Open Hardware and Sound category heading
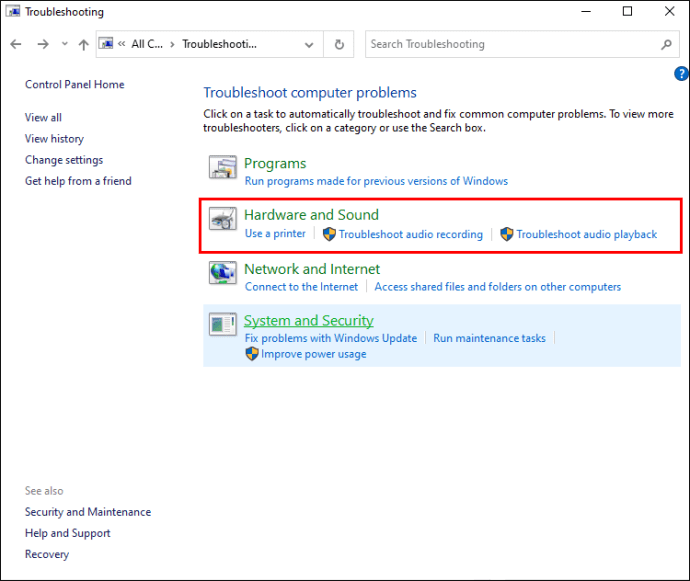The height and width of the screenshot is (581, 690). (311, 215)
